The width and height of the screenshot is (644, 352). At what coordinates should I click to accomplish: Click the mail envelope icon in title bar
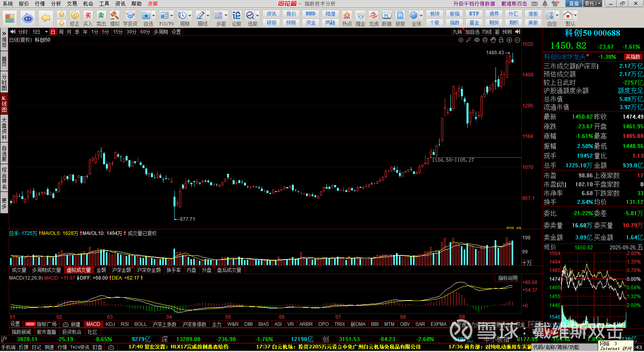click(535, 4)
